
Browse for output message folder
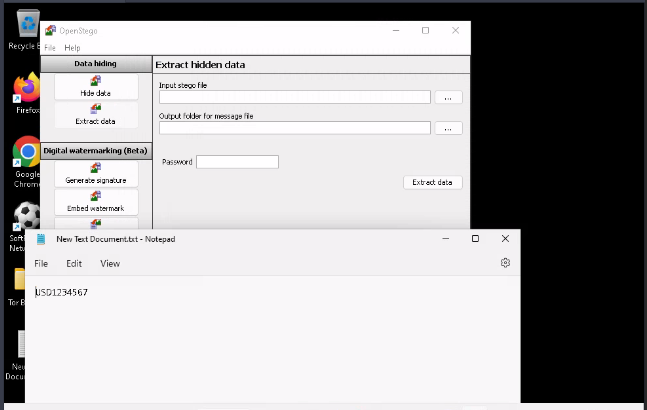pyautogui.click(x=448, y=128)
